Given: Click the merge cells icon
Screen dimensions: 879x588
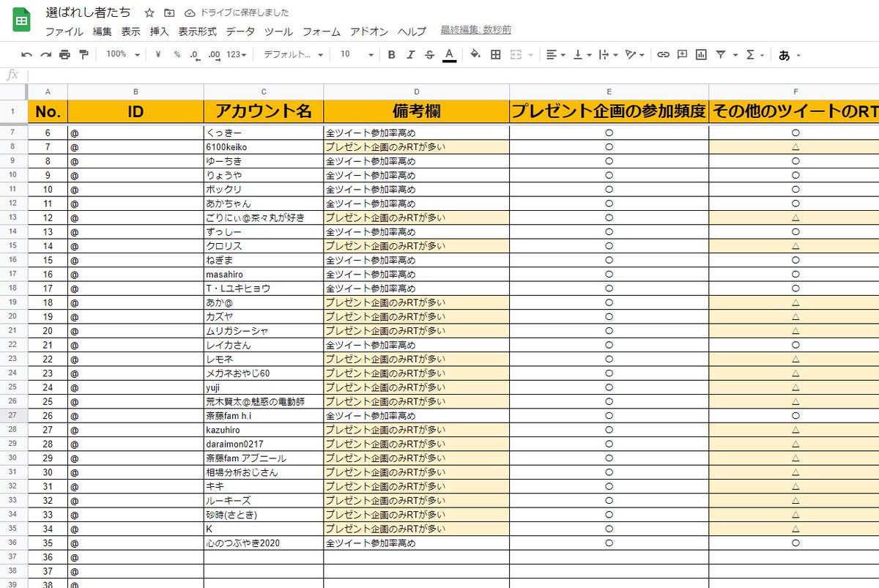Looking at the screenshot, I should click(x=516, y=54).
